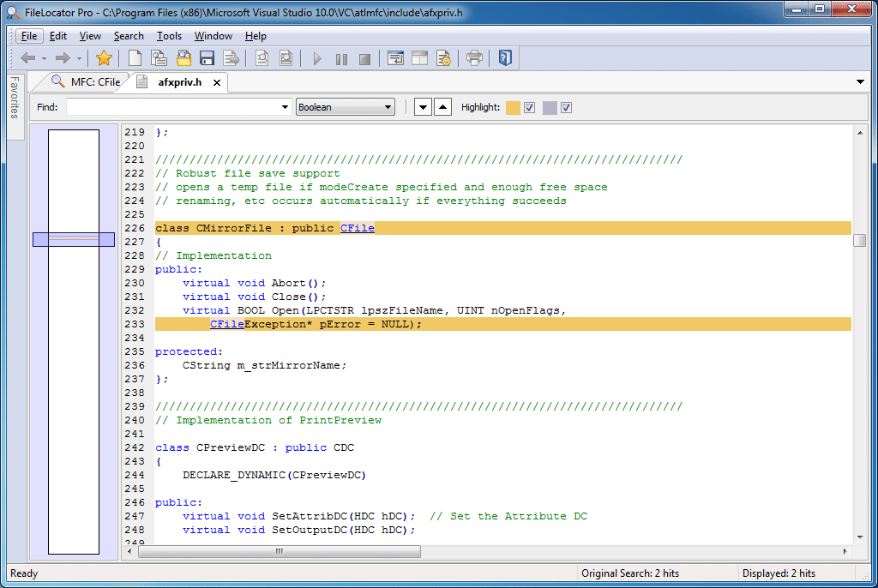Switch to the MFC: CFile tab
The height and width of the screenshot is (588, 878).
(87, 82)
